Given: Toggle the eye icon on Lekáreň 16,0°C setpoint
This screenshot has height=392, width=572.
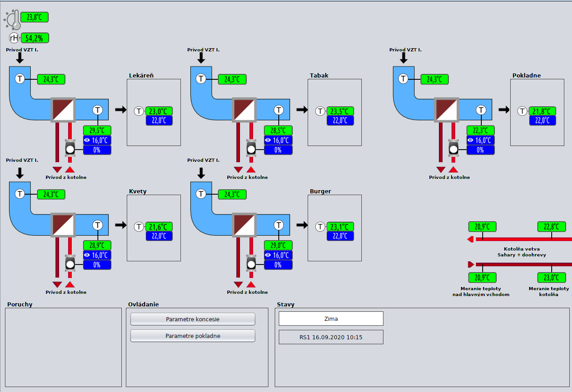Looking at the screenshot, I should click(88, 140).
